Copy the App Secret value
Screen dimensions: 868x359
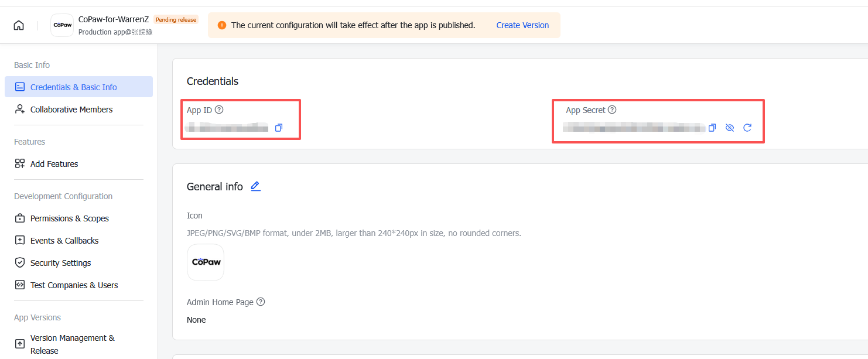tap(712, 128)
